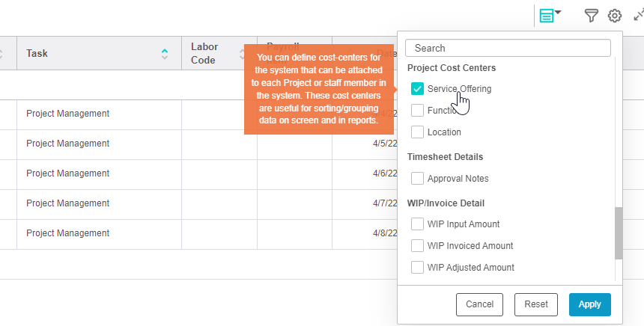This screenshot has height=326, width=644.
Task: Enable the WIP Input Amount checkbox
Action: tap(417, 224)
